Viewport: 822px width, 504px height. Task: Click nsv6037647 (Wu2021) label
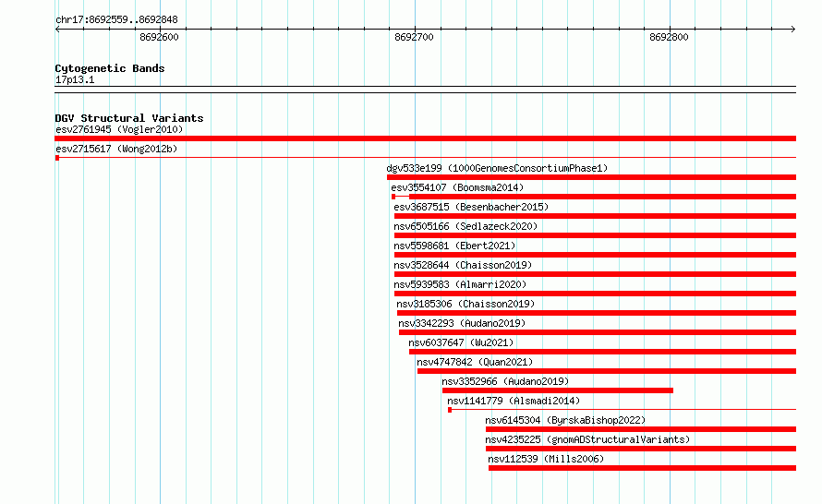click(461, 342)
